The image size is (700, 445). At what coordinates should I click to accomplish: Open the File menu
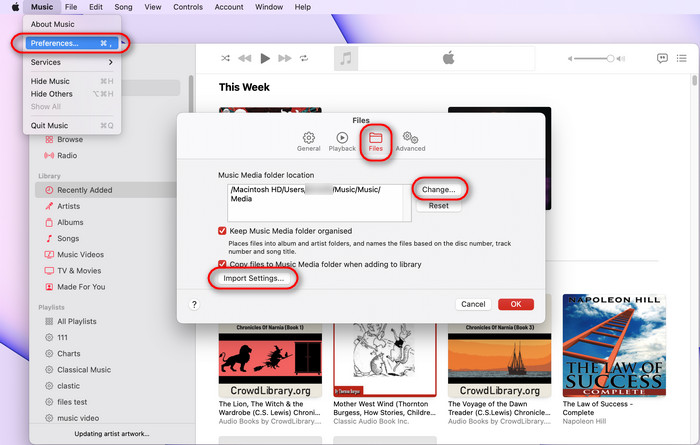click(71, 7)
